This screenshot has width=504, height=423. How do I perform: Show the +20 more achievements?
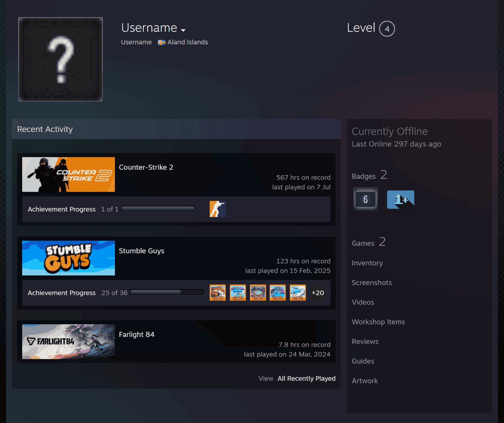(x=318, y=293)
